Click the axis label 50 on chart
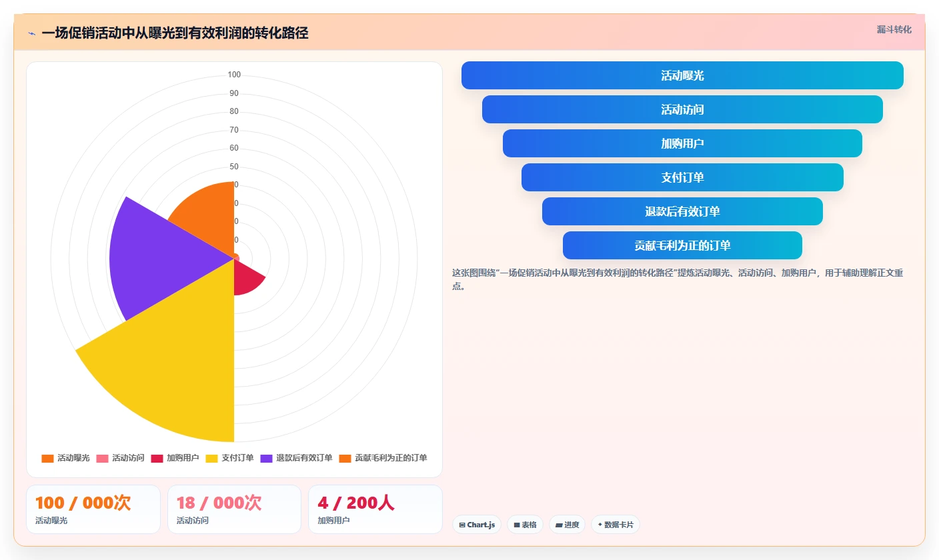Viewport: 939px width, 560px height. [234, 167]
